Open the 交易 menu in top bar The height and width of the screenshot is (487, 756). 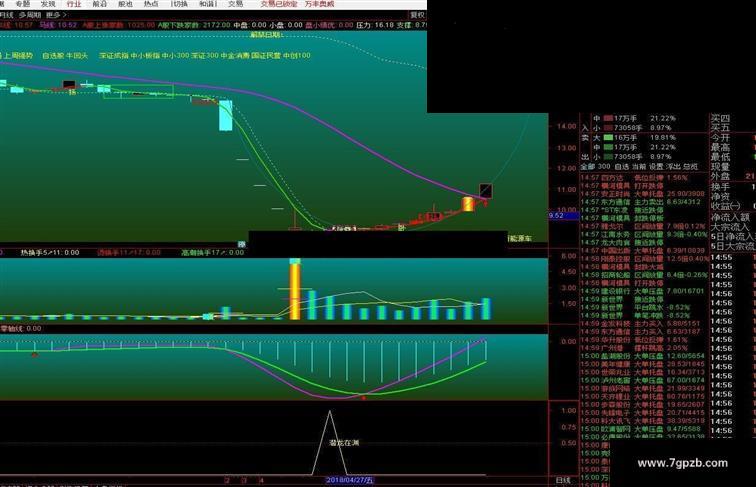point(235,4)
